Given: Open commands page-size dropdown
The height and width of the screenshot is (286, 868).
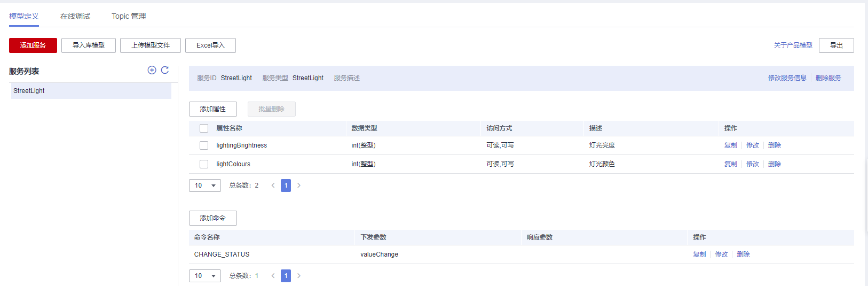Looking at the screenshot, I should click(205, 276).
